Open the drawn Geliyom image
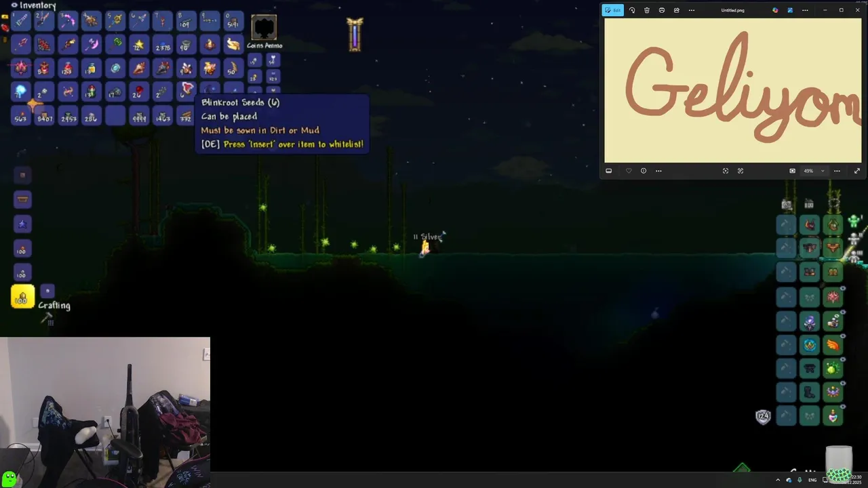This screenshot has height=488, width=868. (x=733, y=90)
